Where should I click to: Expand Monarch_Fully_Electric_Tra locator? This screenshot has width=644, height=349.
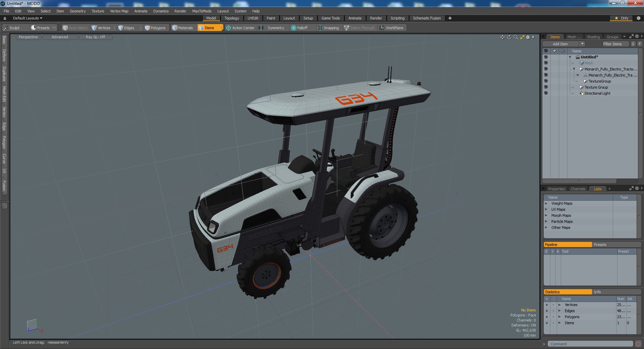click(578, 75)
